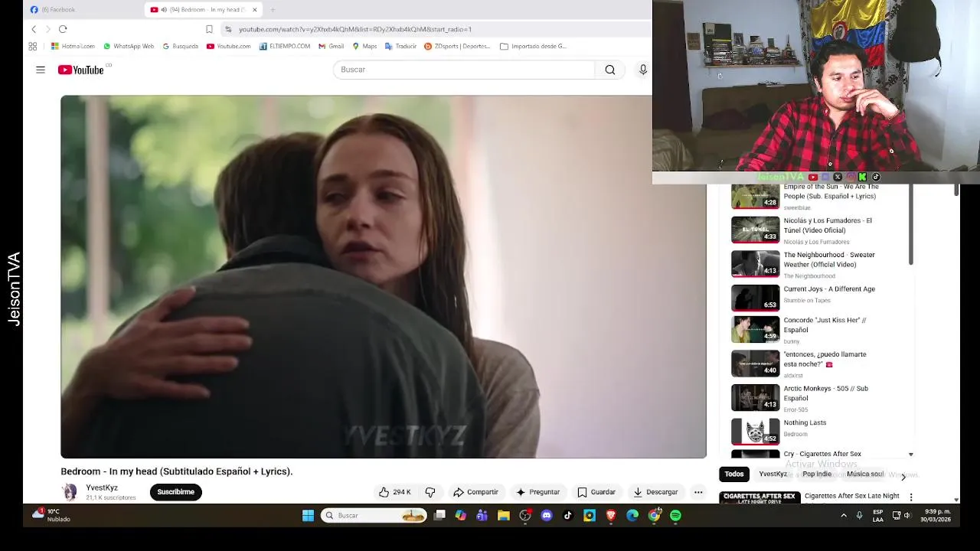Click the main video player frame
The height and width of the screenshot is (551, 980).
(384, 276)
